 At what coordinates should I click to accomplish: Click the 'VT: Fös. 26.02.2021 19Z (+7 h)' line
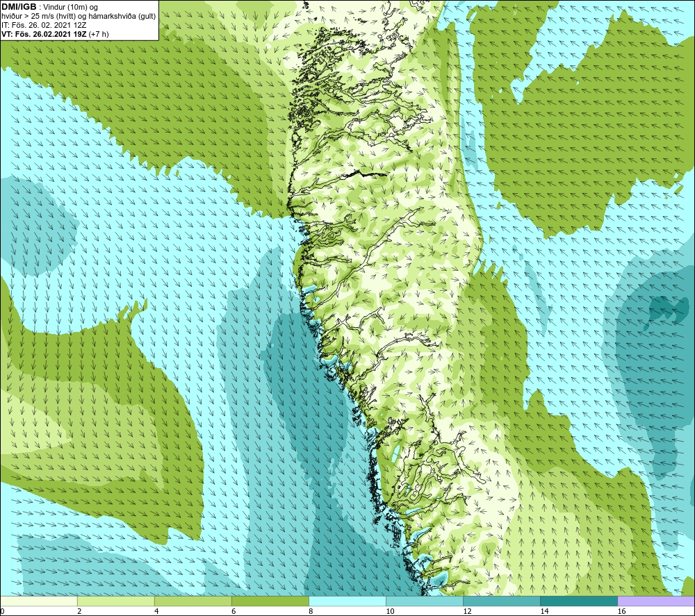click(55, 33)
